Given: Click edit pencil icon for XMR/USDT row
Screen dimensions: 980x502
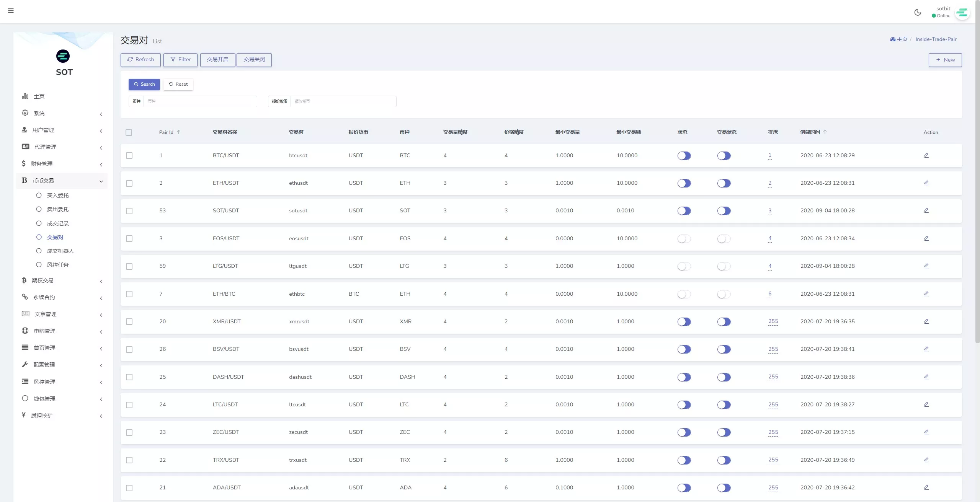Looking at the screenshot, I should click(x=926, y=321).
